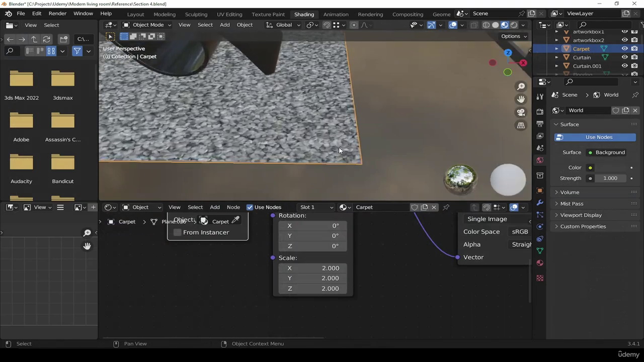Open the Tool properties tab
The image size is (644, 362).
(540, 96)
